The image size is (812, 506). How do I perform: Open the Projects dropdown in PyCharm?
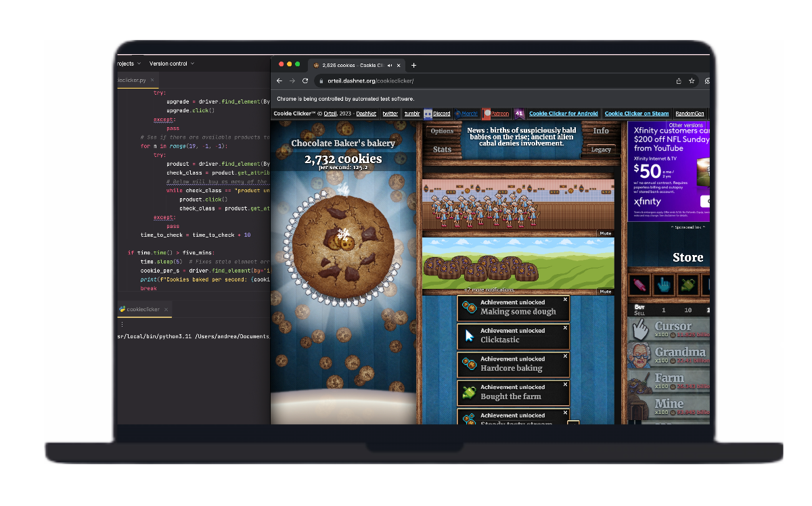(129, 64)
